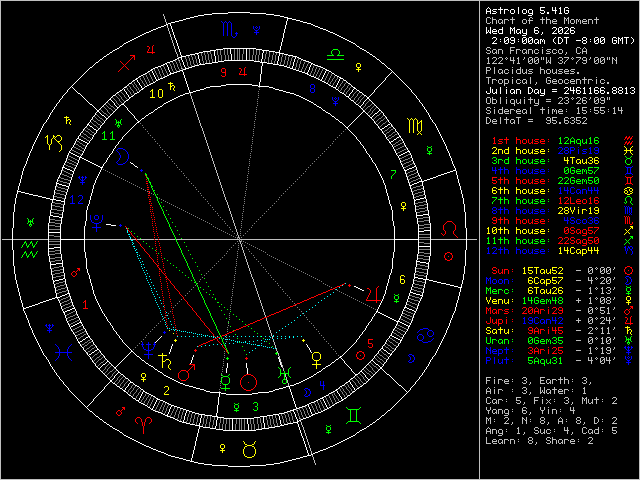
Task: Click the large red Mars glyph in the wheel
Action: (186, 373)
